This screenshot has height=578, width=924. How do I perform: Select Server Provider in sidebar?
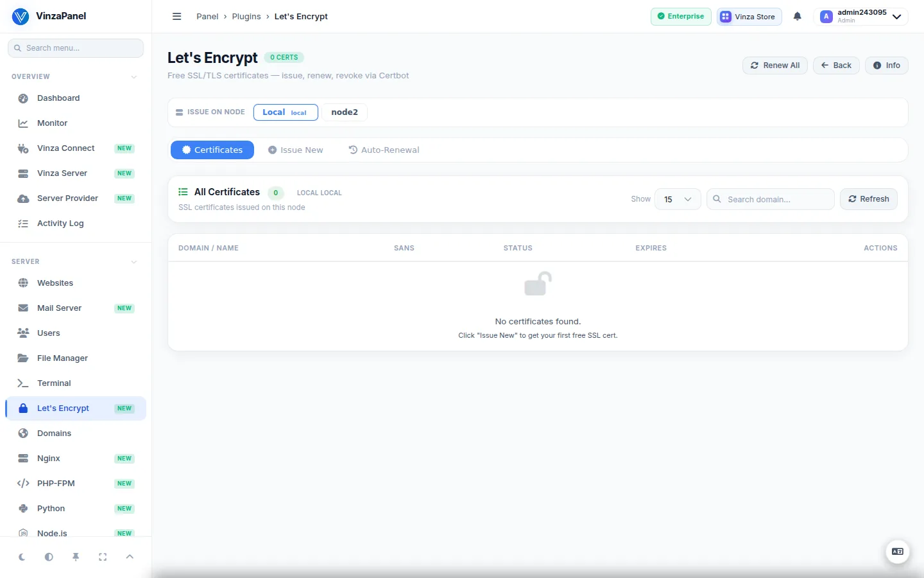point(76,198)
